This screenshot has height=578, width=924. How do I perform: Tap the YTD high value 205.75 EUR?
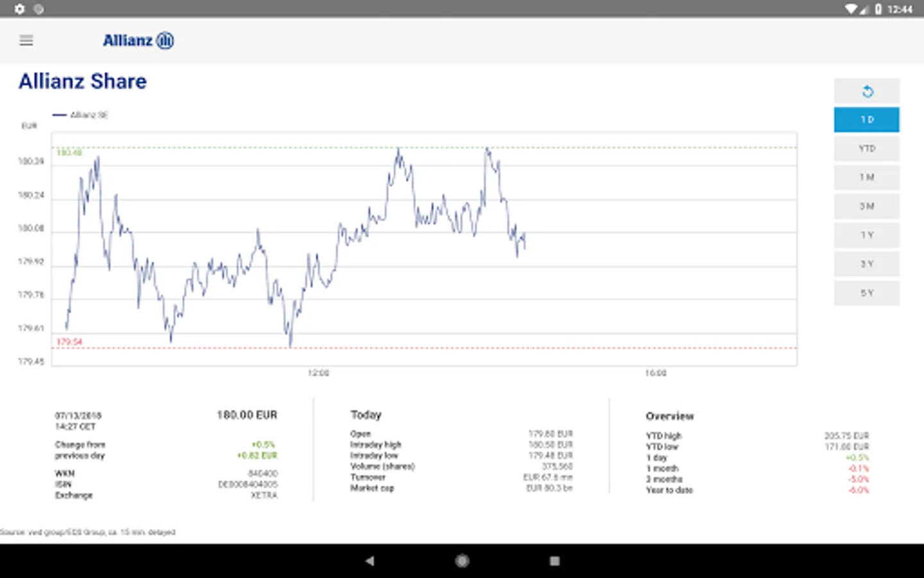click(847, 435)
